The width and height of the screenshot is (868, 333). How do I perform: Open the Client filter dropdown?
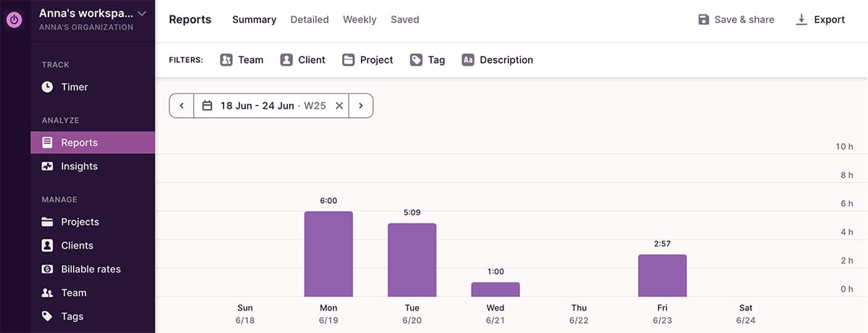coord(303,60)
